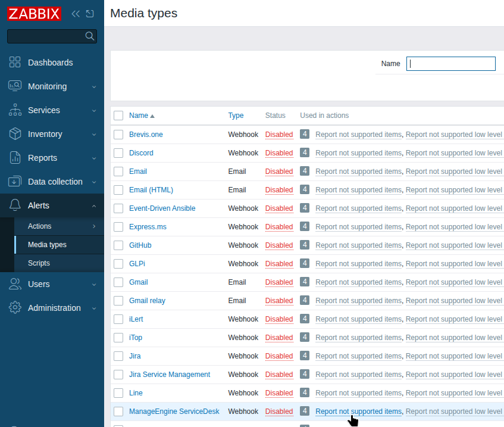
Task: Click the Disabled status link for Email
Action: click(x=278, y=171)
